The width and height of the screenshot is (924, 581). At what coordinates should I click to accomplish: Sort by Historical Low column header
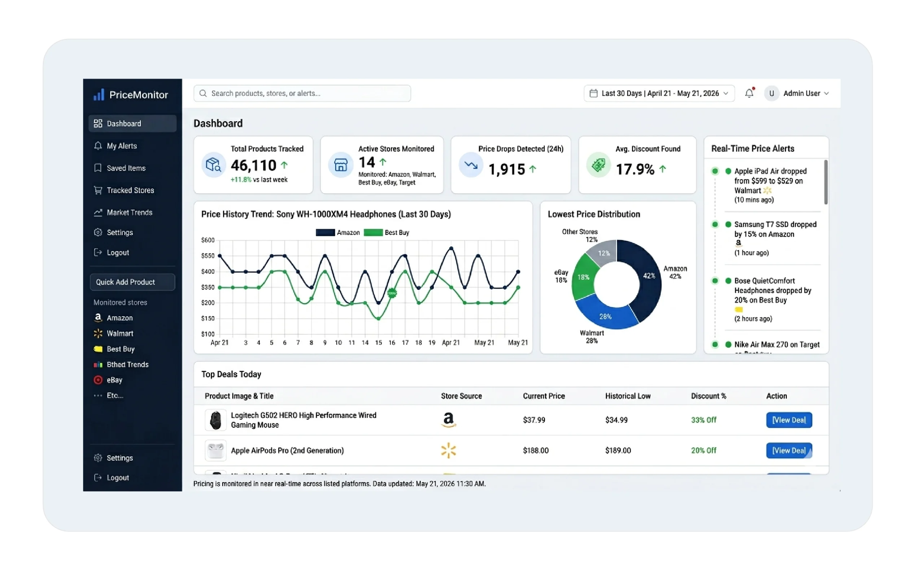click(x=628, y=396)
